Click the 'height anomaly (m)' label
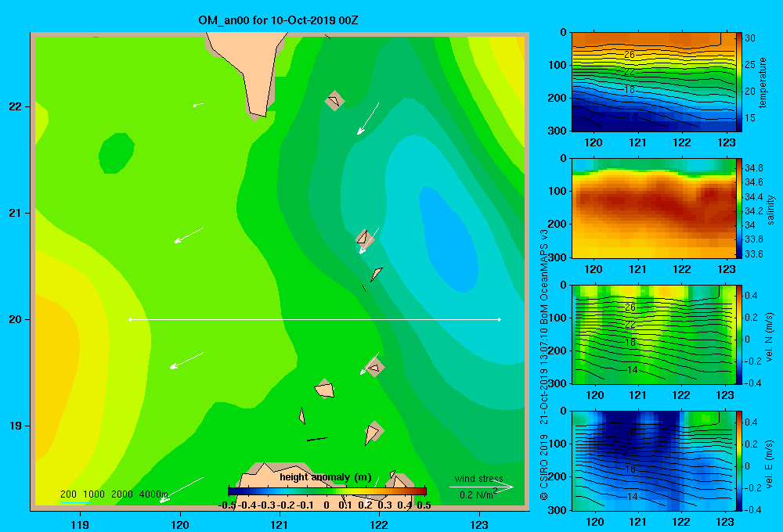This screenshot has height=532, width=783. (x=326, y=477)
